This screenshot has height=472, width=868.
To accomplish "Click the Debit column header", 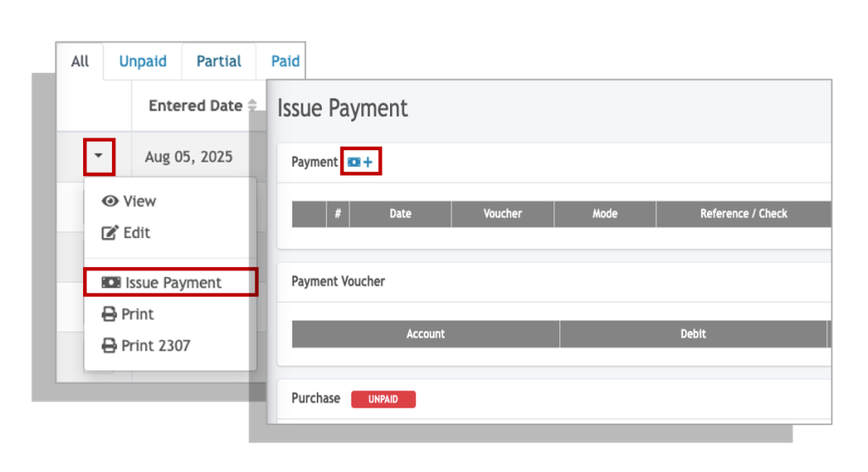I will coord(693,334).
